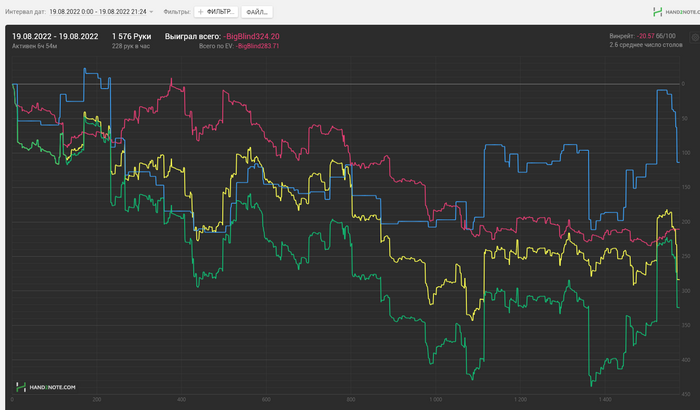Click the '-BigBlind283.71' EV total value
The height and width of the screenshot is (410, 700).
click(258, 46)
